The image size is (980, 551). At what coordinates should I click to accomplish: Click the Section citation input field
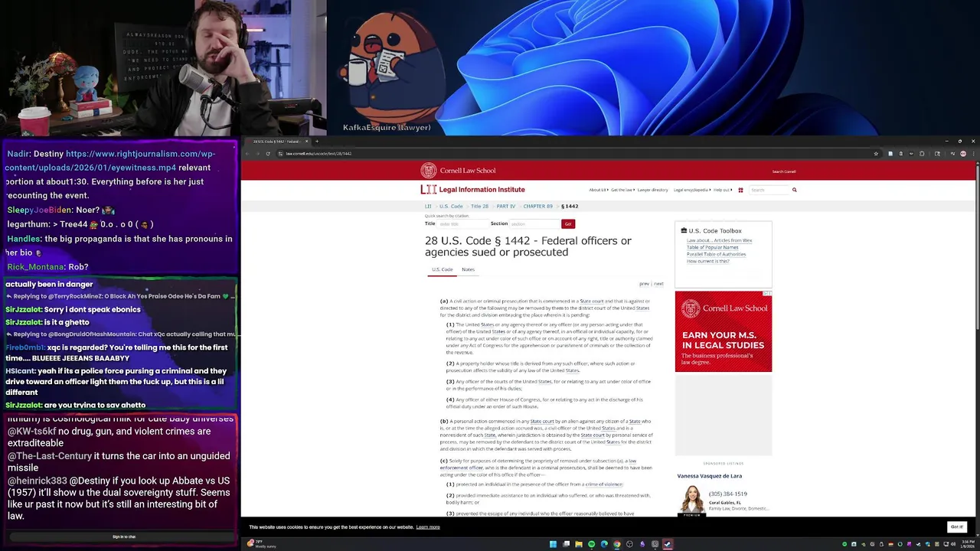pos(534,223)
